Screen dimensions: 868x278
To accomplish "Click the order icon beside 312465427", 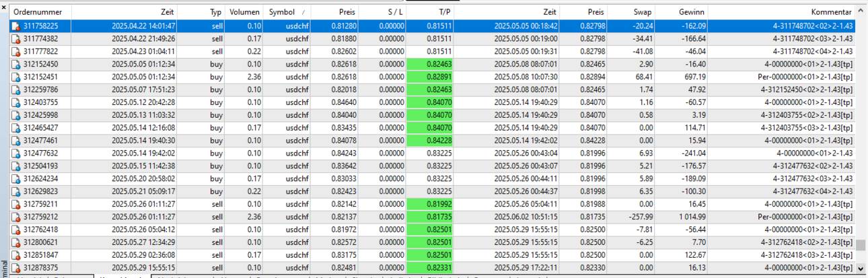I will pyautogui.click(x=15, y=128).
